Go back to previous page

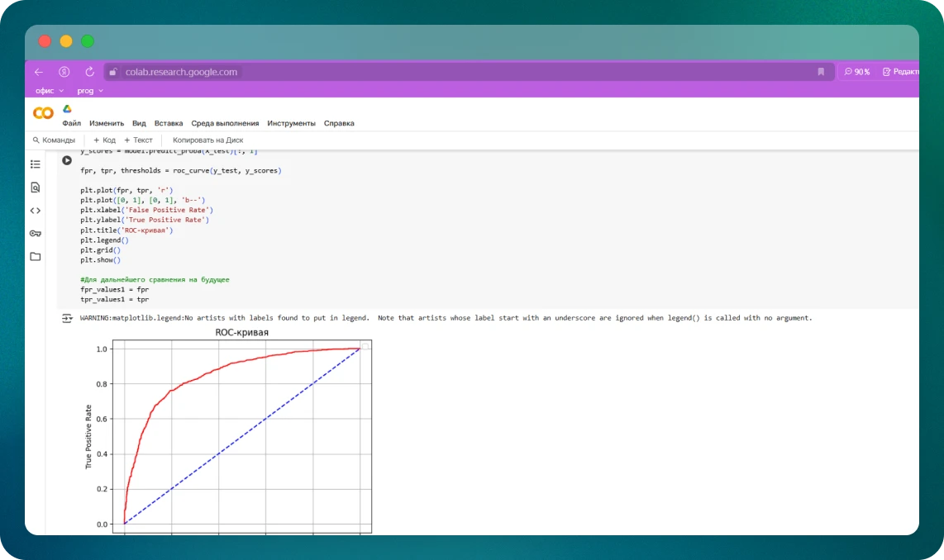[x=39, y=72]
